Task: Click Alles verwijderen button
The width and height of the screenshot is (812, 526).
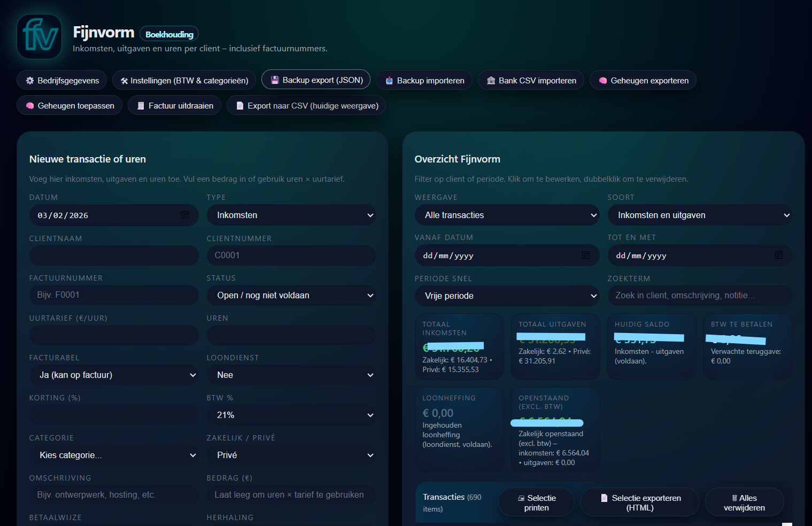Action: pyautogui.click(x=744, y=502)
